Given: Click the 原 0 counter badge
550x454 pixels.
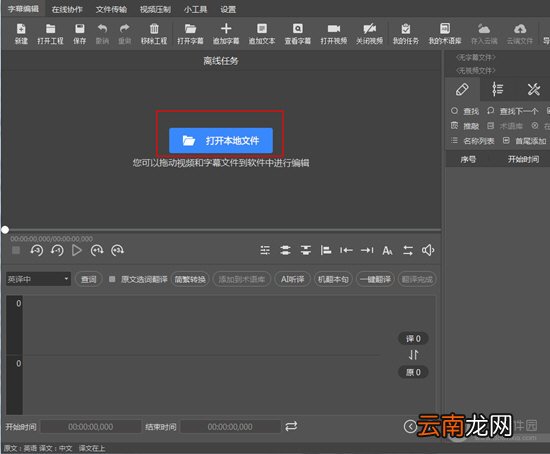Looking at the screenshot, I should click(413, 372).
